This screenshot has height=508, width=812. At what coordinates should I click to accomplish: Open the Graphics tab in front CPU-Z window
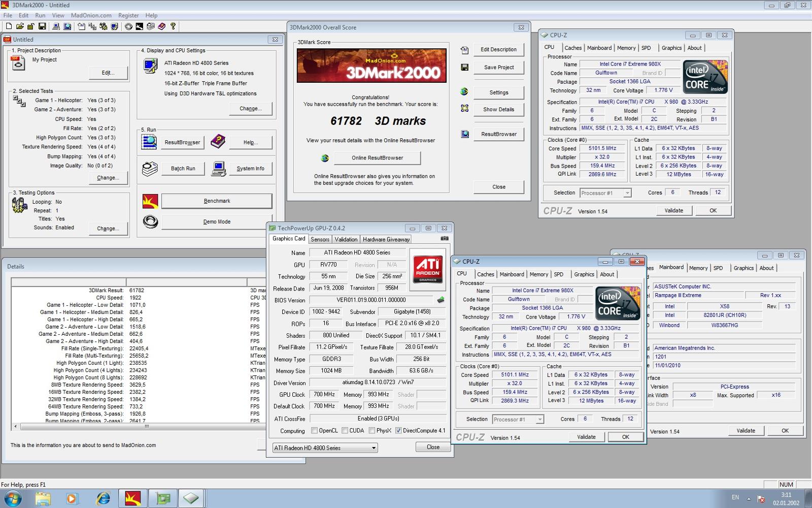click(584, 274)
